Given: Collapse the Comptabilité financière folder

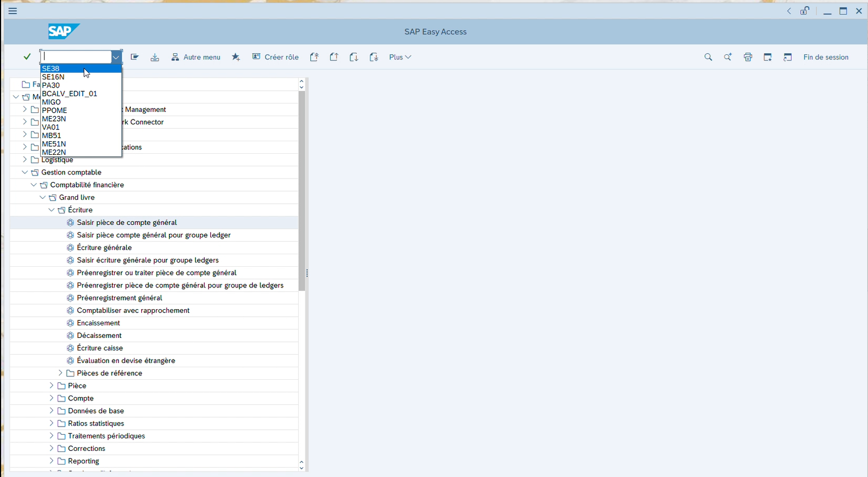Looking at the screenshot, I should (34, 185).
